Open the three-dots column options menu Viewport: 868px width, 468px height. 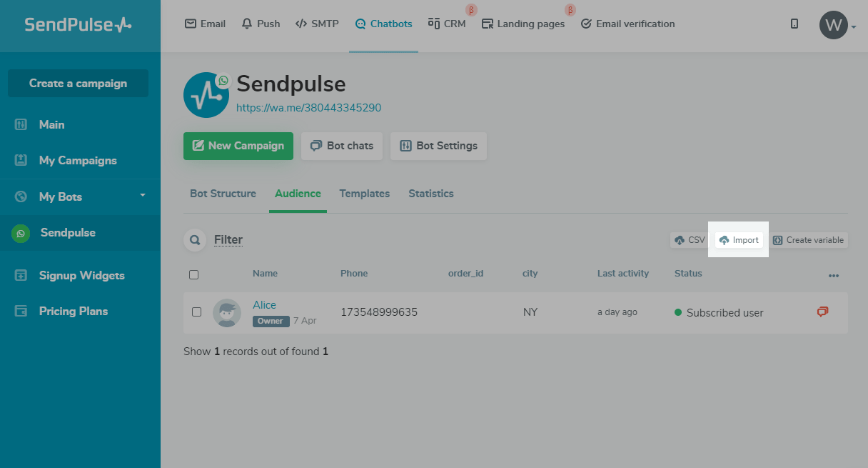(x=834, y=275)
